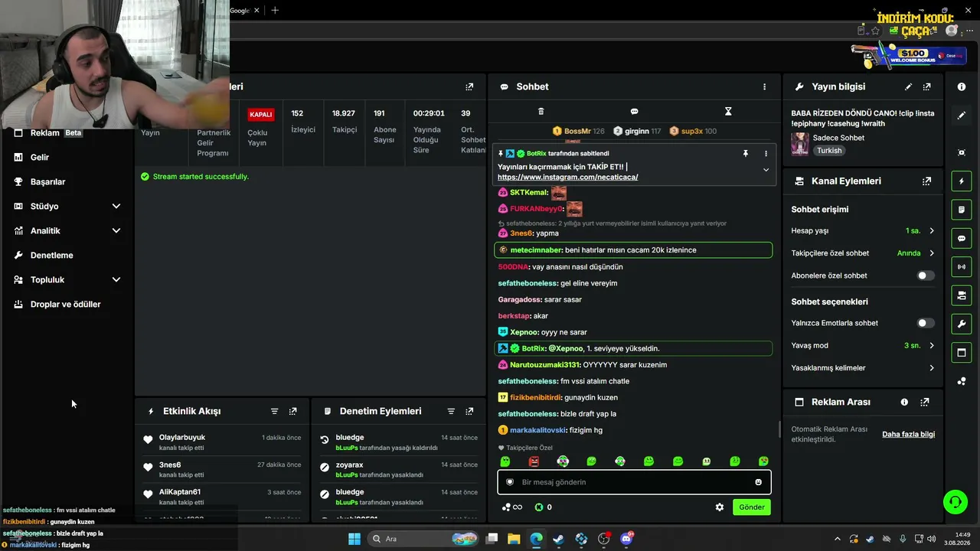The height and width of the screenshot is (551, 980).
Task: Click the message input field
Action: (634, 482)
